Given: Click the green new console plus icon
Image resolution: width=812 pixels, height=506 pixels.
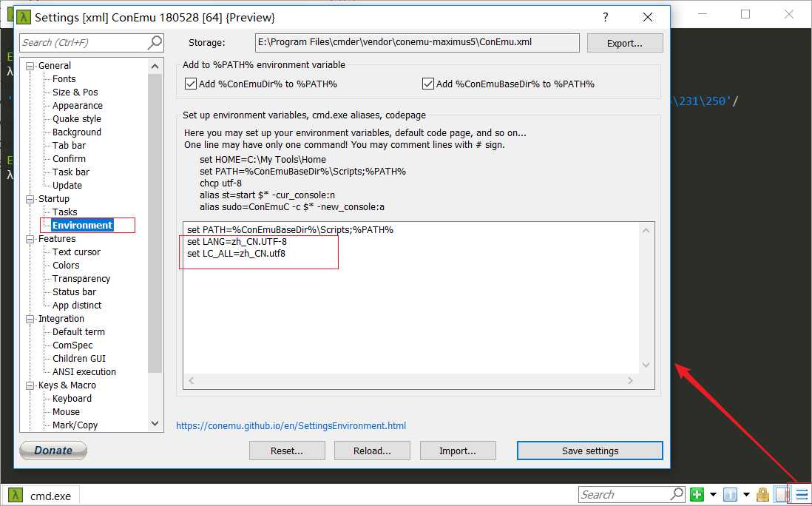Looking at the screenshot, I should click(x=697, y=495).
